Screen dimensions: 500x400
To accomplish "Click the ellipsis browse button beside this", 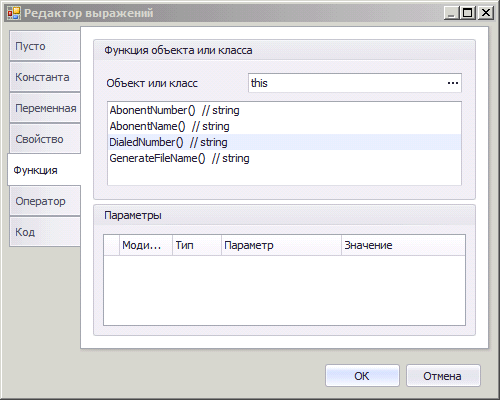I will [x=453, y=83].
